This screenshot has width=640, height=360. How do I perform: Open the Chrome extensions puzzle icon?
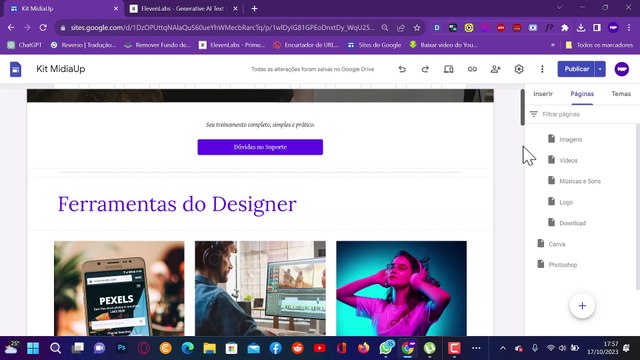pos(565,28)
